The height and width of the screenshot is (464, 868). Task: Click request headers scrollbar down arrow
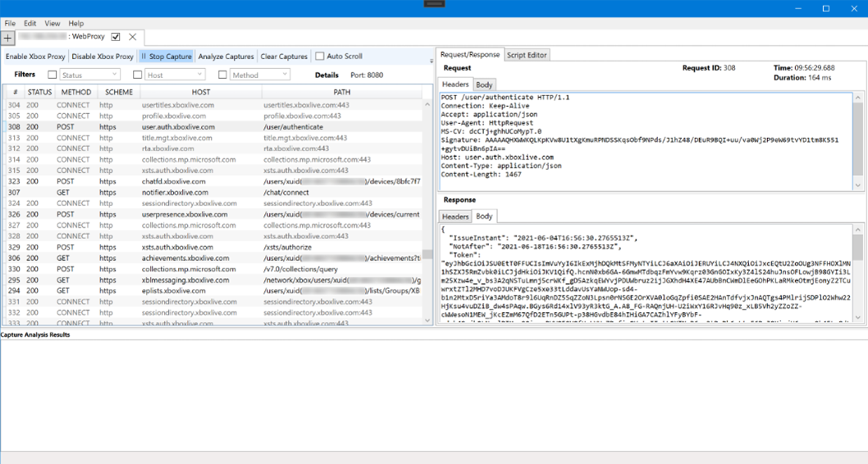point(858,186)
